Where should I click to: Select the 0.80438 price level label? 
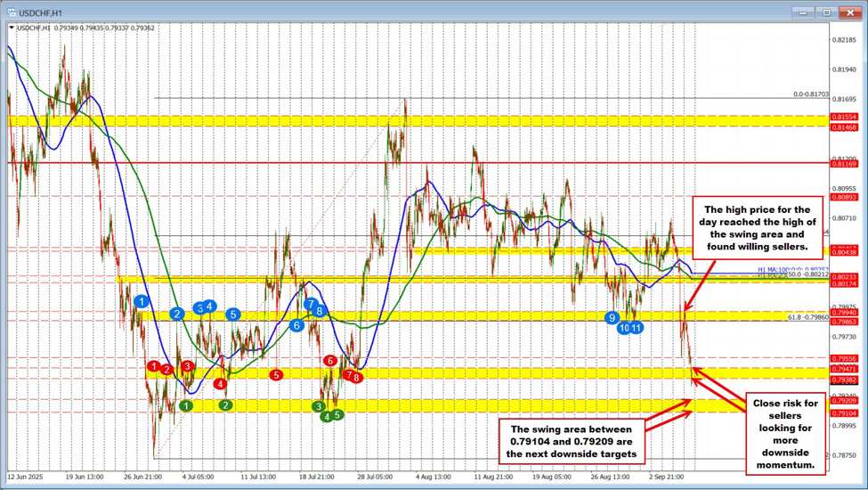point(845,252)
